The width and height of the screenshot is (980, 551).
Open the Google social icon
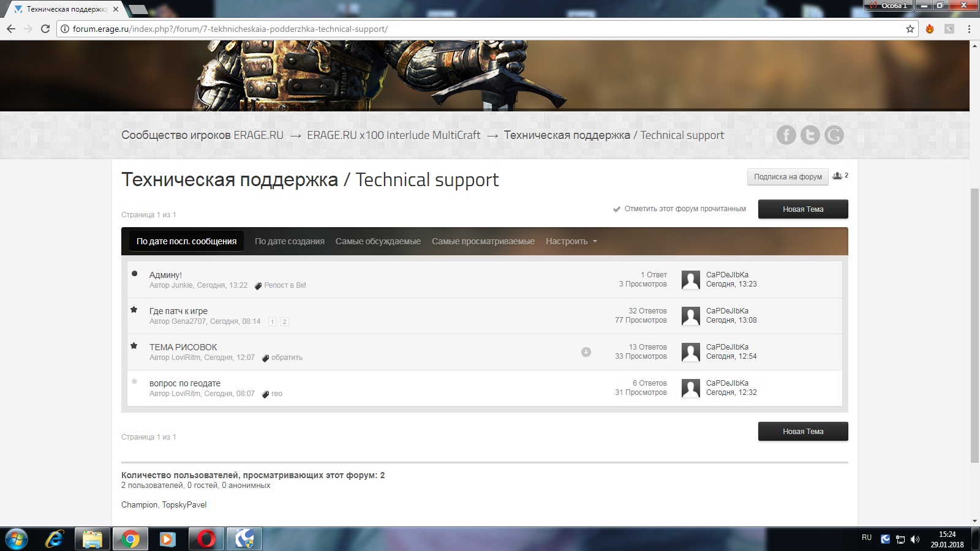834,135
